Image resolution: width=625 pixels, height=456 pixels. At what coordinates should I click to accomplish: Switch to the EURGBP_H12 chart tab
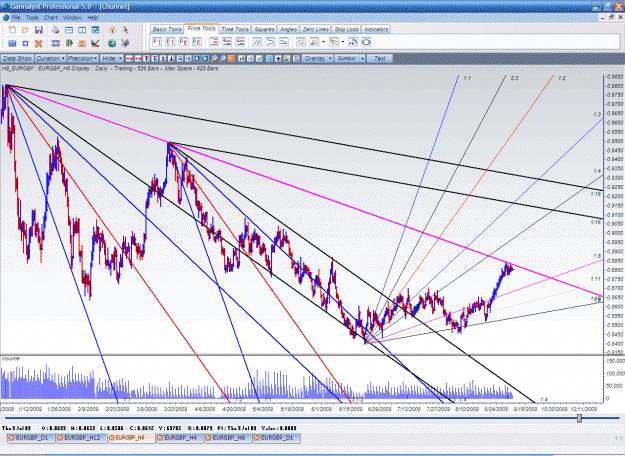coord(82,438)
